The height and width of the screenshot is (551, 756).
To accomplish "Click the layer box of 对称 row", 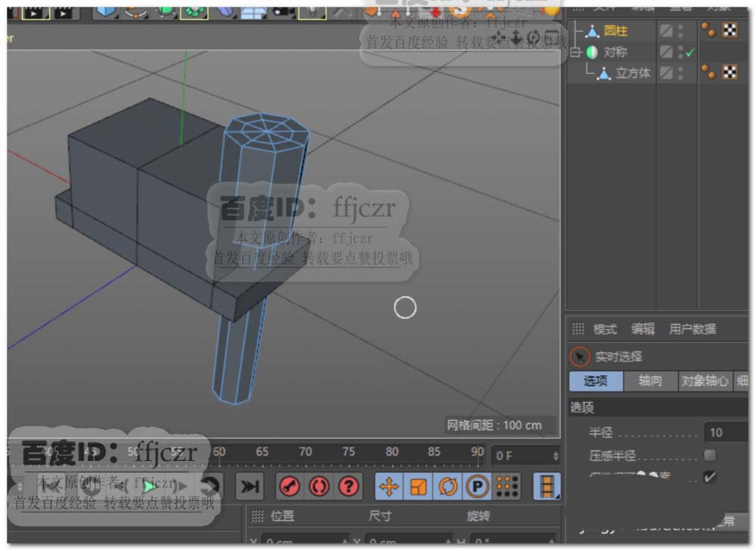I will 666,52.
